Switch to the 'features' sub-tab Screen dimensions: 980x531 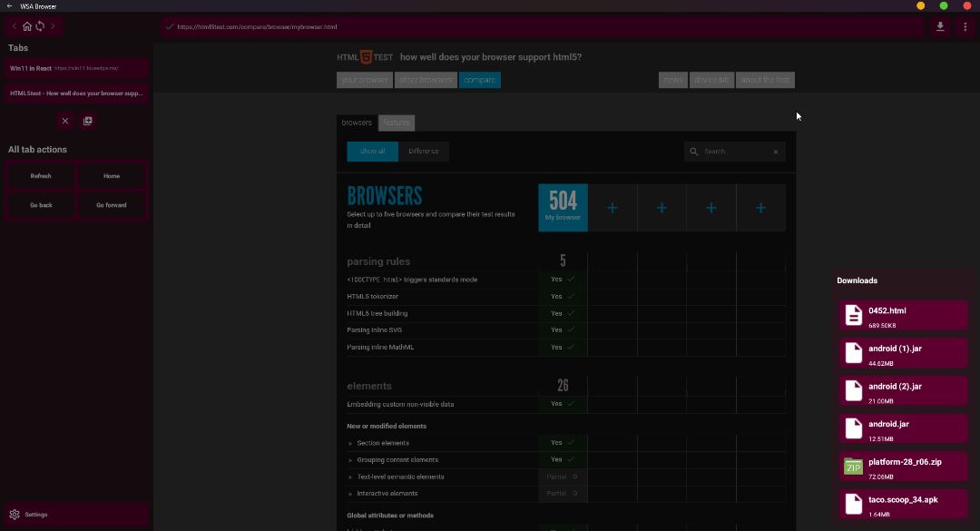(397, 123)
